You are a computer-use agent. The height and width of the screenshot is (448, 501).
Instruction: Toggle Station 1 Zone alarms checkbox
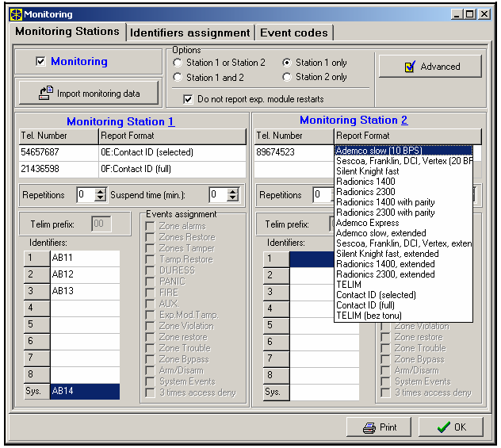click(150, 226)
